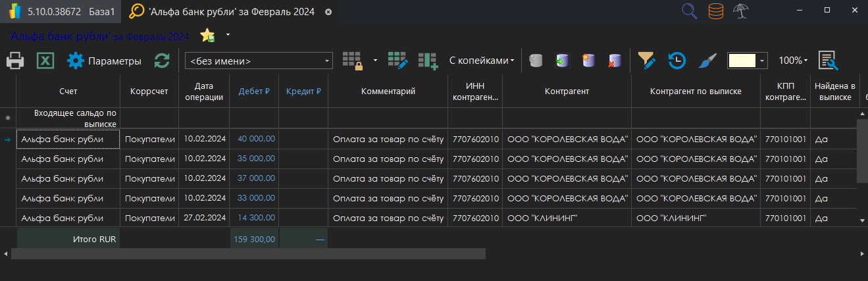Click the filter funnel edit icon
The height and width of the screenshot is (281, 868).
(x=647, y=61)
